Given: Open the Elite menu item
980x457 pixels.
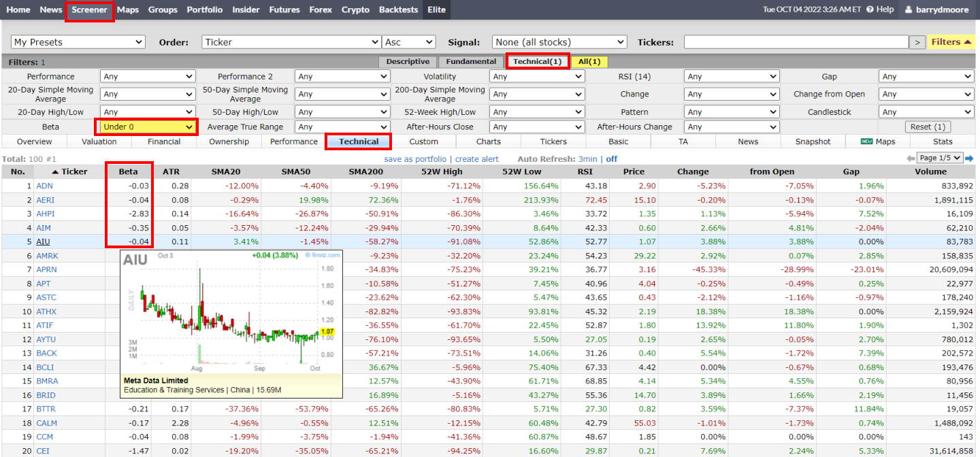Looking at the screenshot, I should (436, 10).
